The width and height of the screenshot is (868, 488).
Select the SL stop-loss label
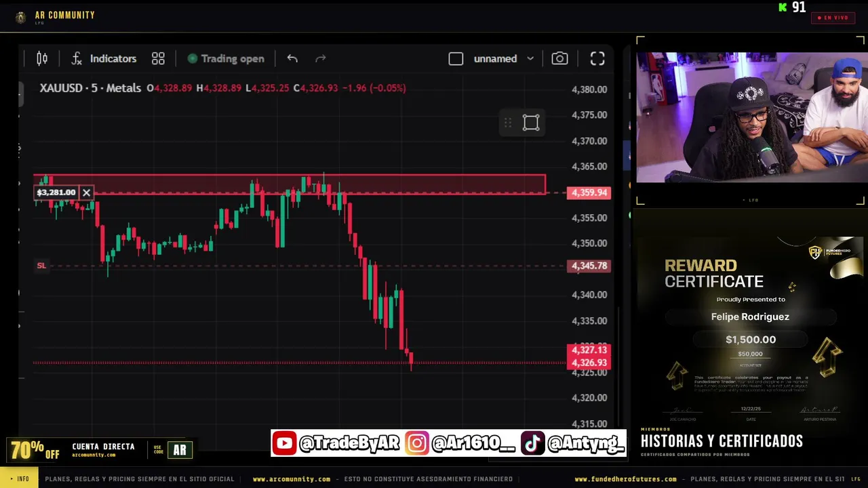point(41,266)
